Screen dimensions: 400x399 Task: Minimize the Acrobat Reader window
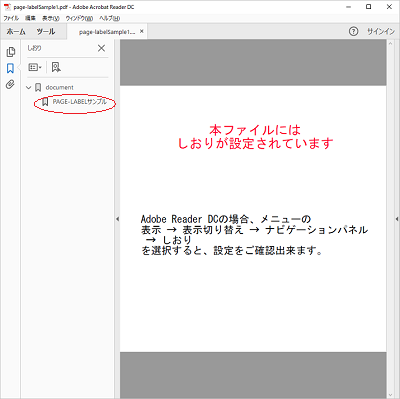pos(349,7)
